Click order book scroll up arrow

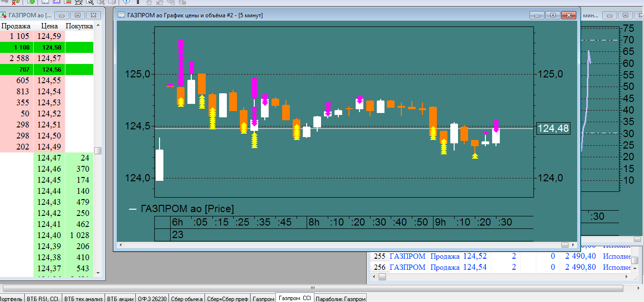coord(98,25)
